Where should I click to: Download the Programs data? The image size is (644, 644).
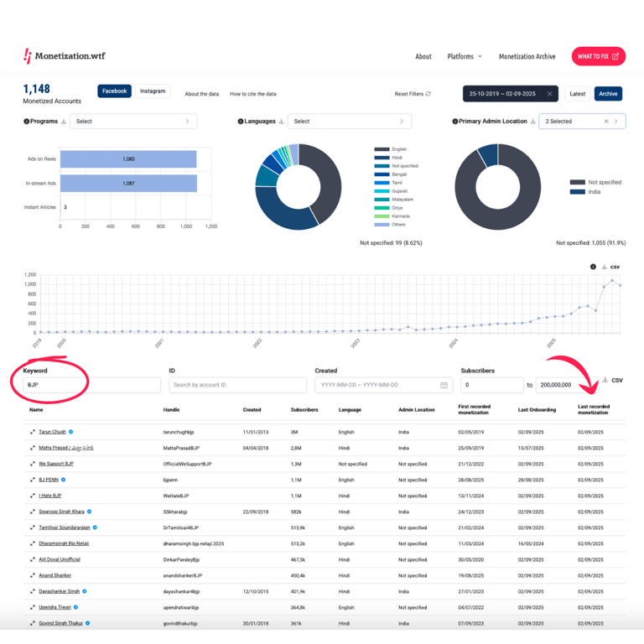click(64, 121)
